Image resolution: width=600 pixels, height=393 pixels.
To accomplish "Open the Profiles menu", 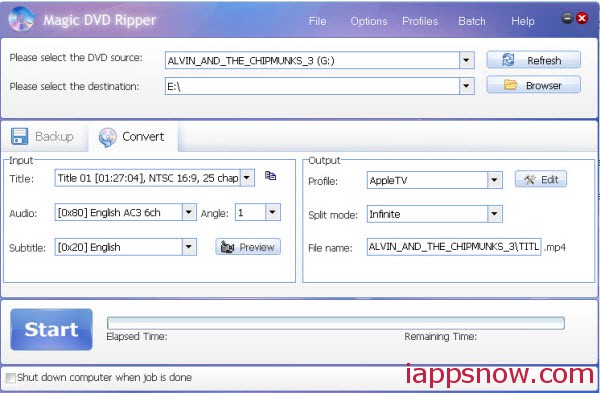I will (420, 21).
